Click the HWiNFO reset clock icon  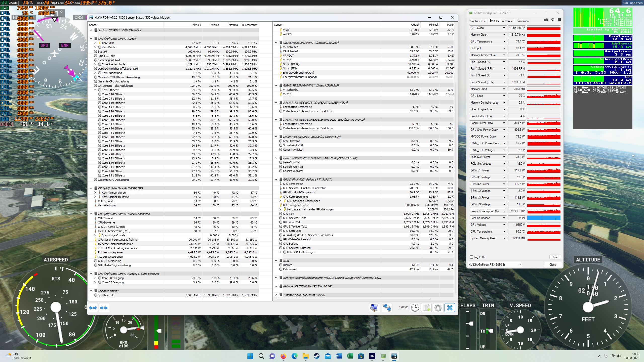[415, 307]
